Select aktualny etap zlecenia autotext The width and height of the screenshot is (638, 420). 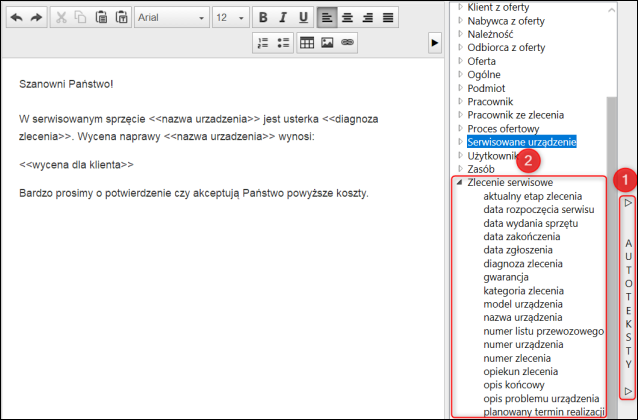533,196
